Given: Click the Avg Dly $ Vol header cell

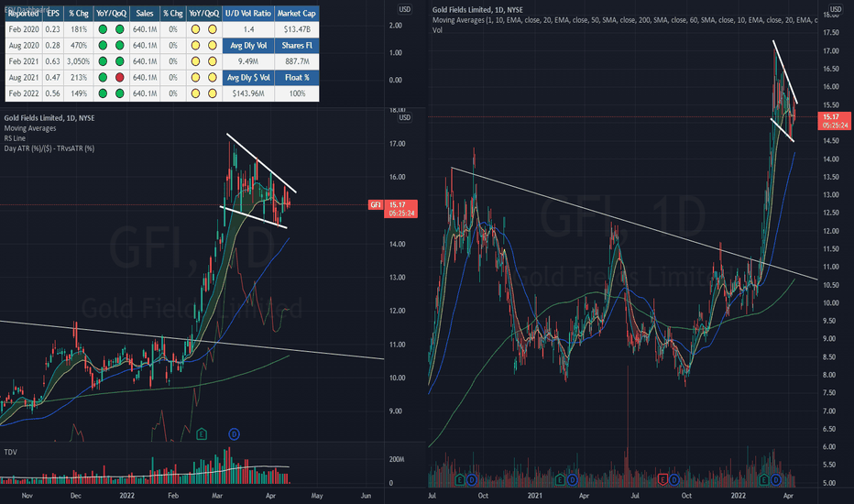Looking at the screenshot, I should tap(248, 77).
